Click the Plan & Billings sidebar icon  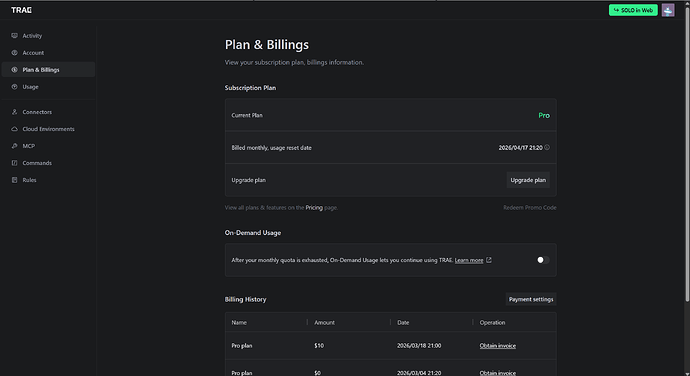click(x=15, y=70)
